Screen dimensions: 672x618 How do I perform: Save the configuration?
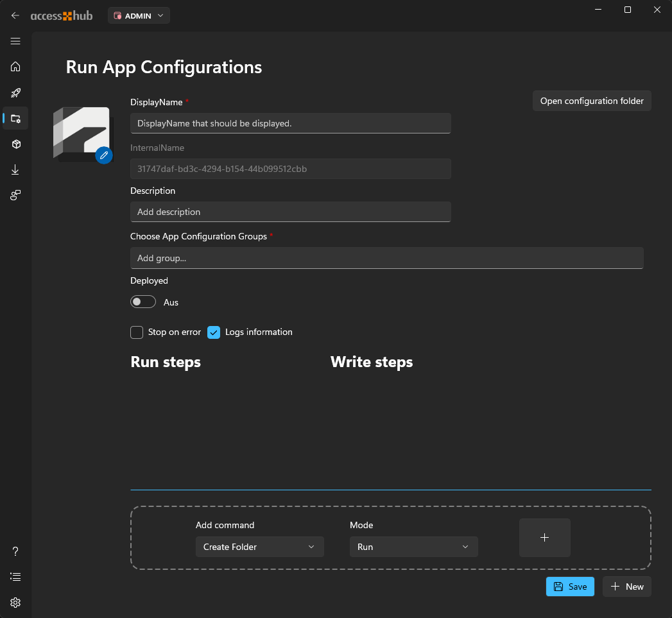(x=570, y=587)
